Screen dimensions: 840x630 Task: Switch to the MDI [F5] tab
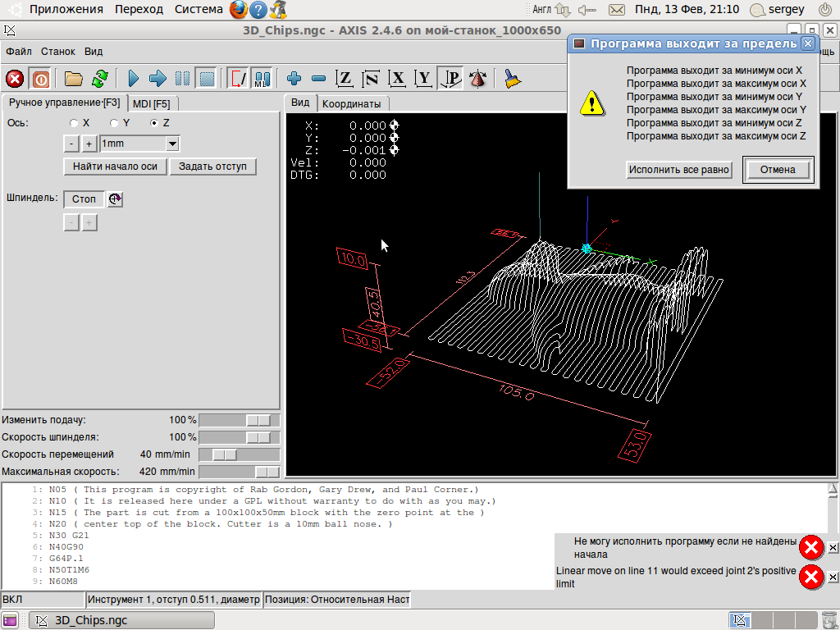point(151,103)
